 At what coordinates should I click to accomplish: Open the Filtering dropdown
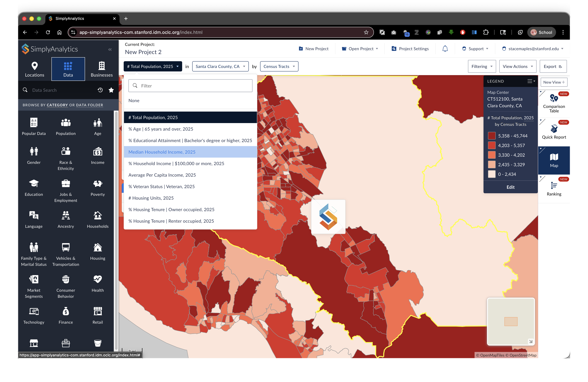point(482,66)
